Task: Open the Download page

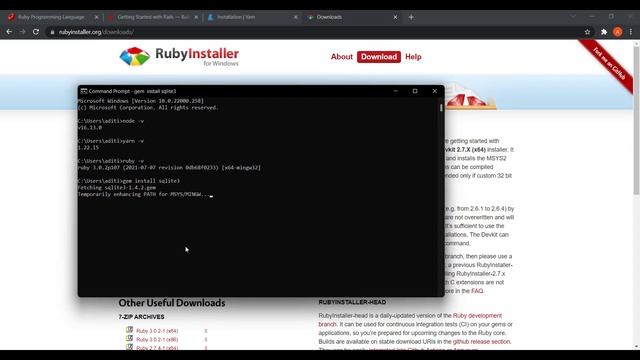Action: pos(379,57)
